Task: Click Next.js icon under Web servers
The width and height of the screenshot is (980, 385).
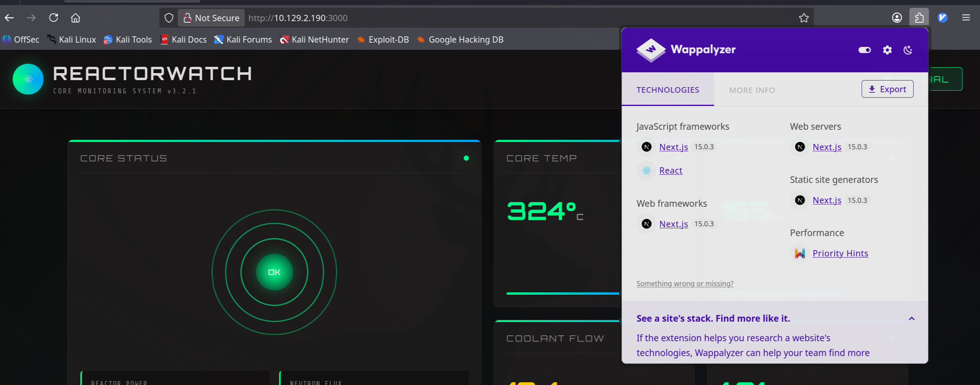Action: 800,147
